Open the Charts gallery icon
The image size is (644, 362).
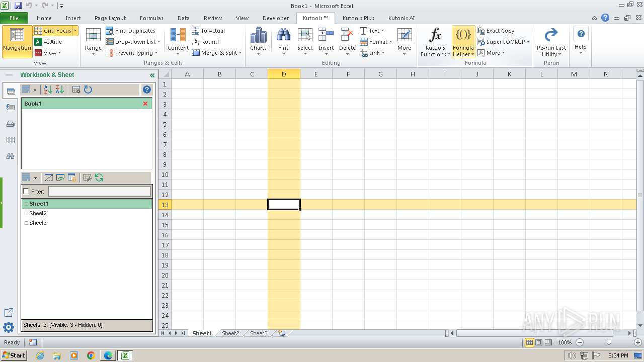(258, 40)
